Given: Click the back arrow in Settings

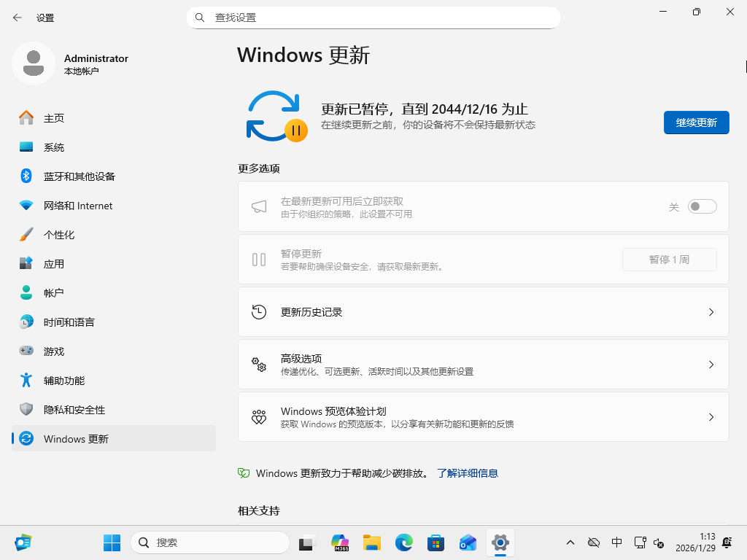Looking at the screenshot, I should pyautogui.click(x=15, y=17).
